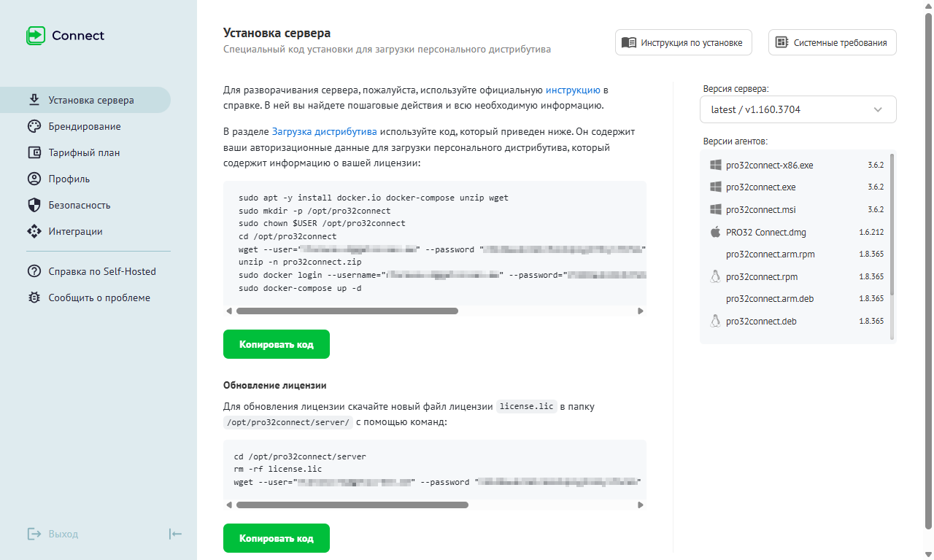
Task: Click the bug icon for Сообщить о проблеме
Action: click(34, 297)
